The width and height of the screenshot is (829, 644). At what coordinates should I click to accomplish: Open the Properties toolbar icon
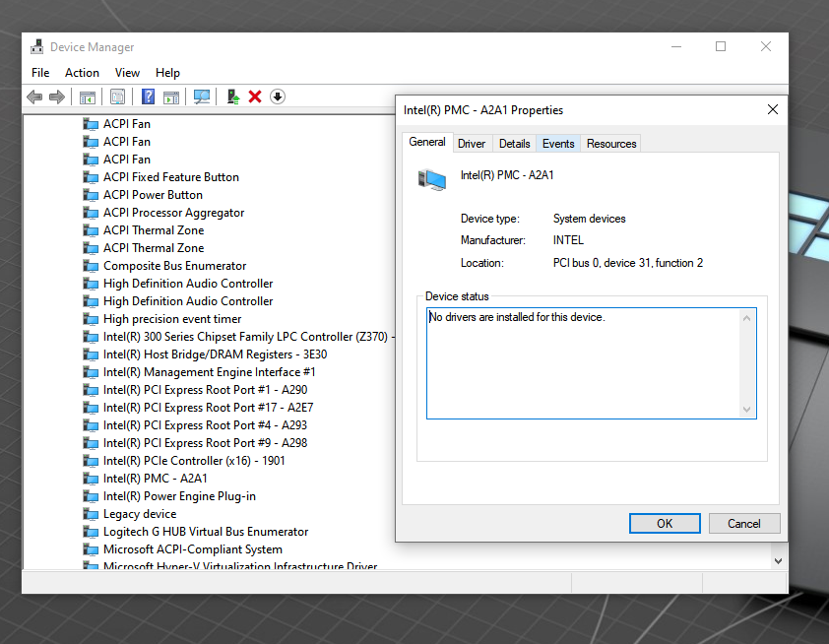tap(117, 97)
